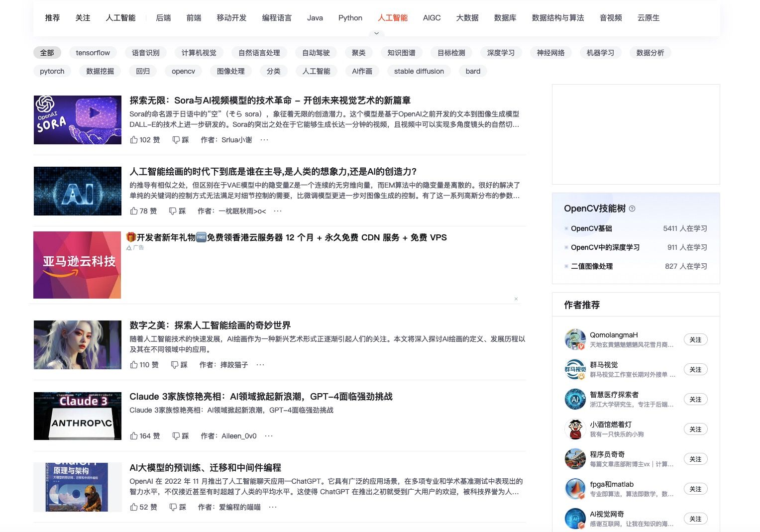Open the OpenCV技能树 help icon
The image size is (760, 532).
(x=632, y=209)
